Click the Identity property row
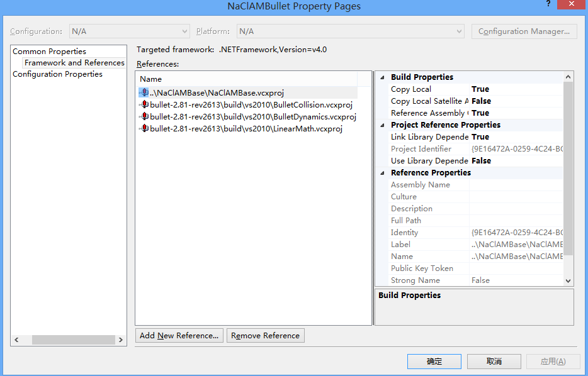Screen dimensions: 588x376 [475, 233]
